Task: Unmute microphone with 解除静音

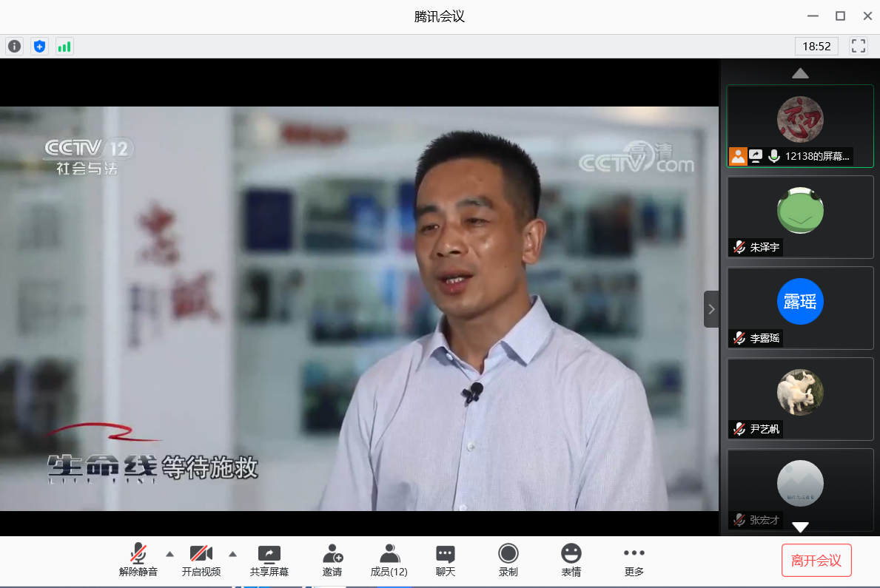Action: [138, 560]
